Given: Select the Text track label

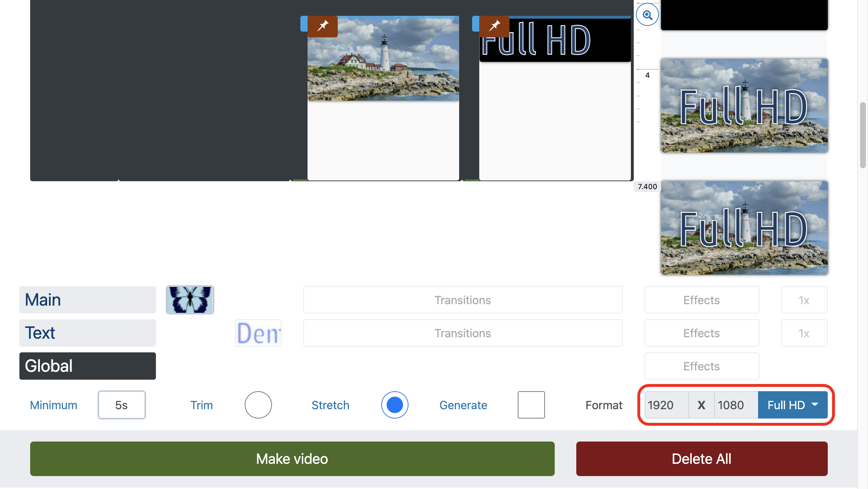Looking at the screenshot, I should click(x=88, y=332).
